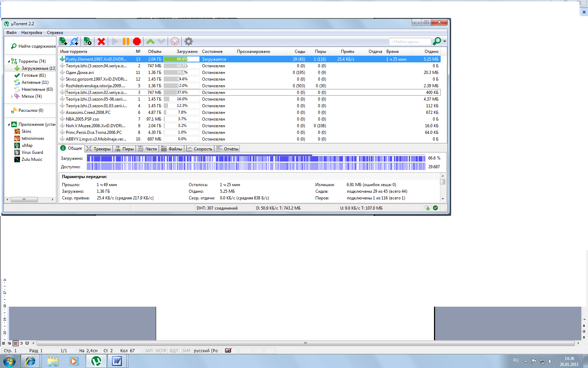Open the Справка menu
Image resolution: width=588 pixels, height=368 pixels.
click(55, 33)
